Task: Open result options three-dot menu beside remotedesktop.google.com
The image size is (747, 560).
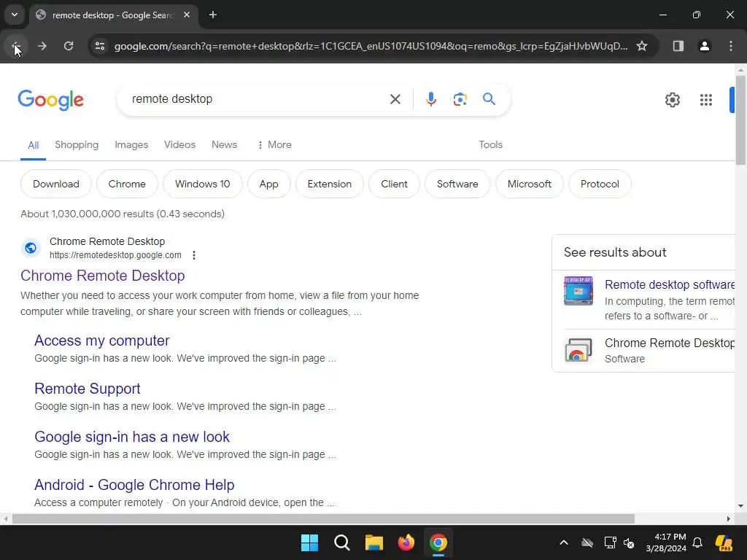Action: (x=194, y=255)
